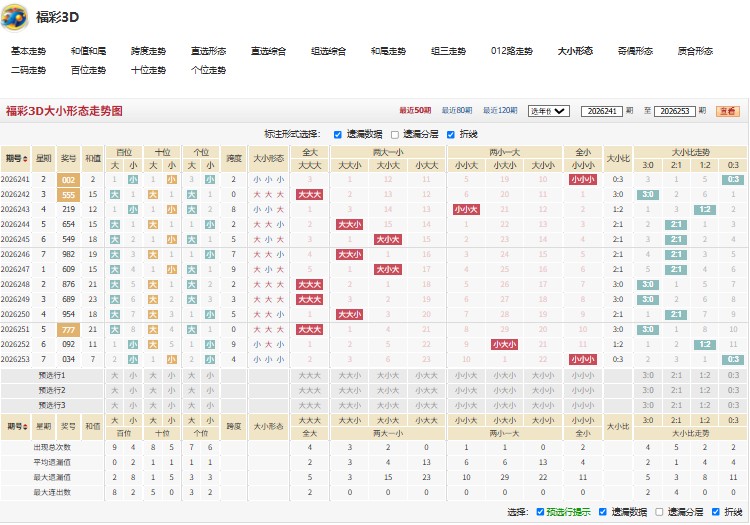
Task: Click 大小大 marker in row 2026245
Action: 388,240
